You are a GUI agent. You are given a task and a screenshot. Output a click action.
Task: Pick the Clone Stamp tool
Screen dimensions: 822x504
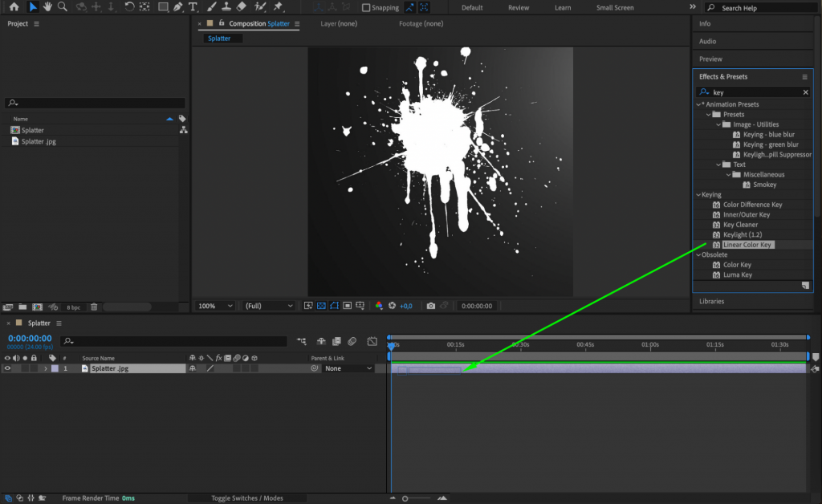pyautogui.click(x=226, y=7)
